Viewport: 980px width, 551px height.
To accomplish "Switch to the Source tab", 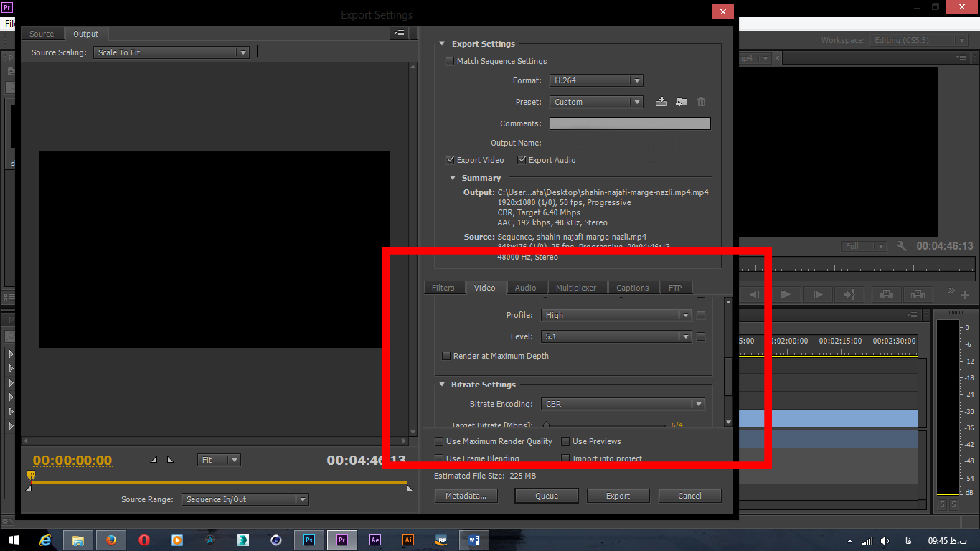I will (x=42, y=34).
